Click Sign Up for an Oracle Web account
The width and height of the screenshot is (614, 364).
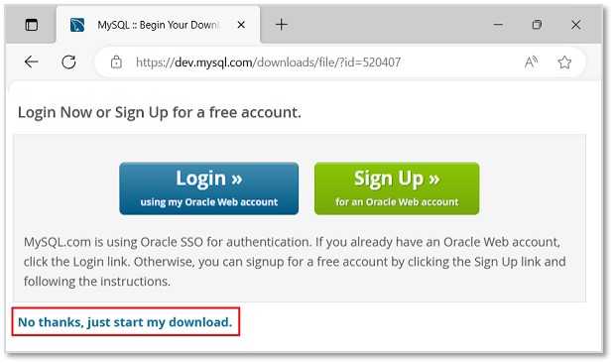(x=397, y=188)
